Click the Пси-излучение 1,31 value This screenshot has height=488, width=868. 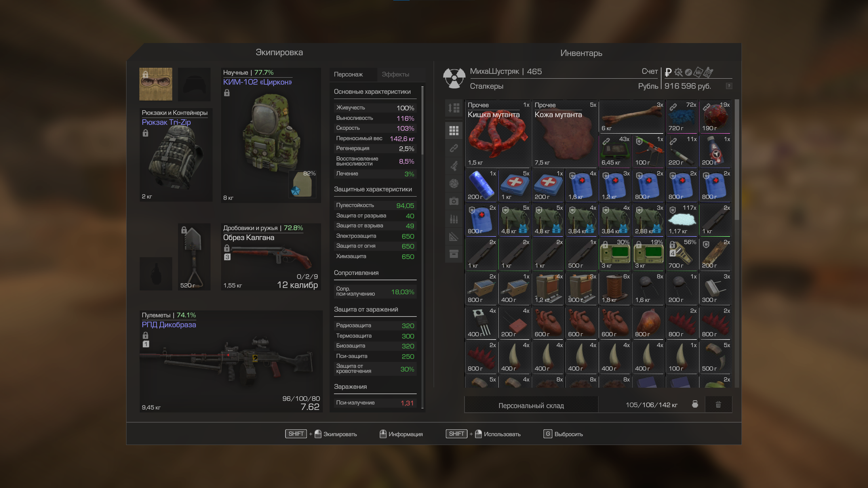407,403
